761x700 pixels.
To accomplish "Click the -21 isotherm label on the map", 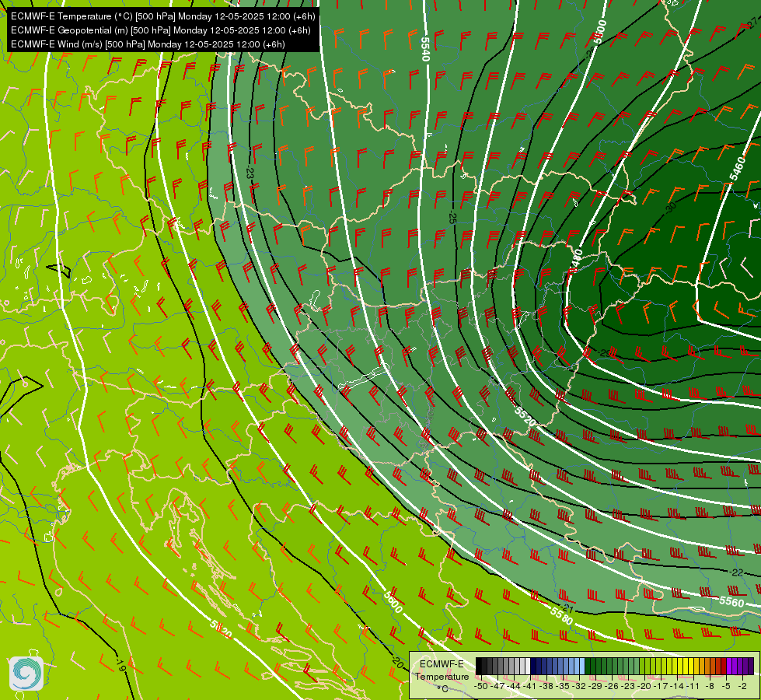I will coord(567,609).
